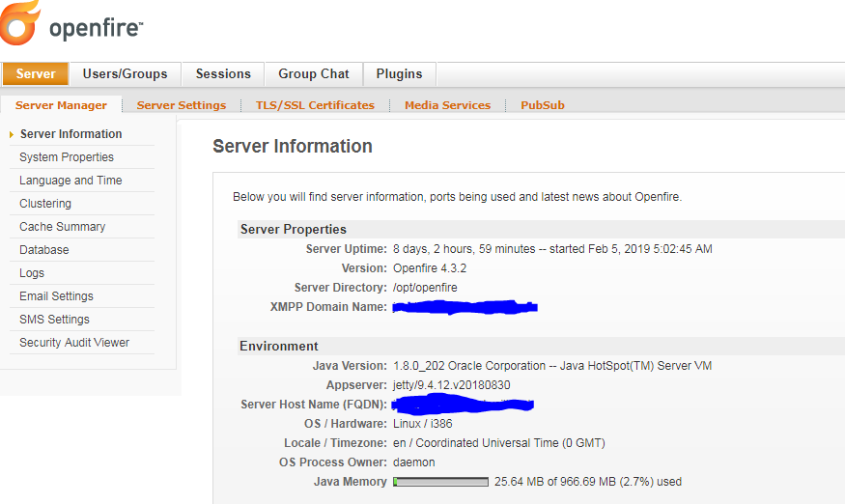The image size is (845, 504).
Task: Click the /opt/openfire directory value
Action: tap(425, 288)
